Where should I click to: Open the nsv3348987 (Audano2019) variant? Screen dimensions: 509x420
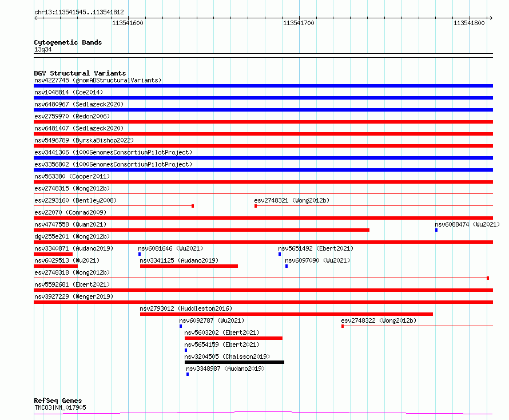225,369
